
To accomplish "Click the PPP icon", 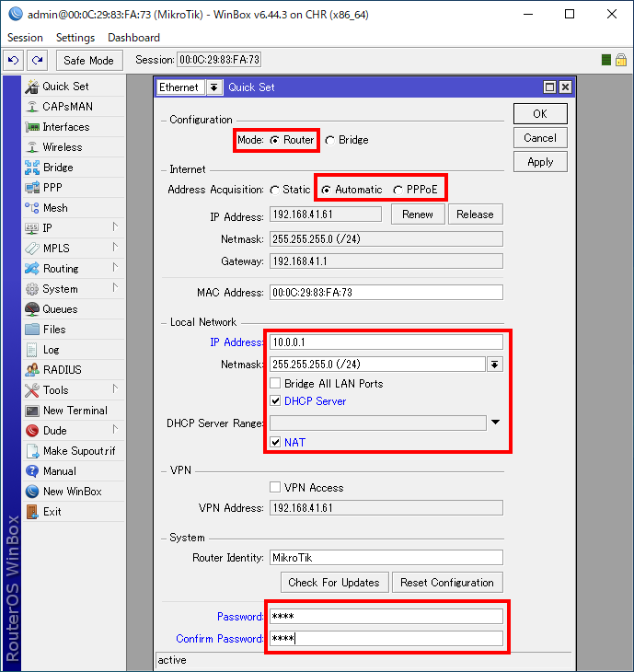I will point(32,188).
